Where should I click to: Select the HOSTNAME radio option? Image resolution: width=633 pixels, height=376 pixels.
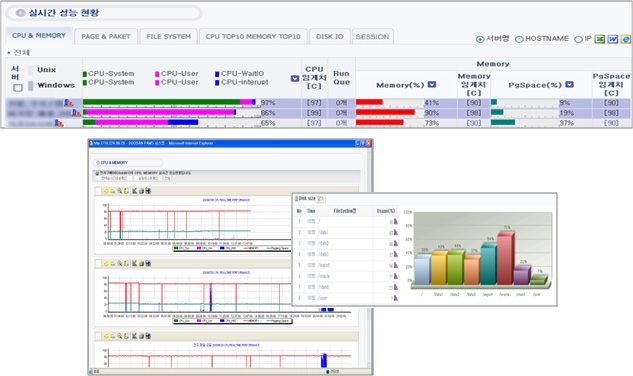(x=519, y=39)
